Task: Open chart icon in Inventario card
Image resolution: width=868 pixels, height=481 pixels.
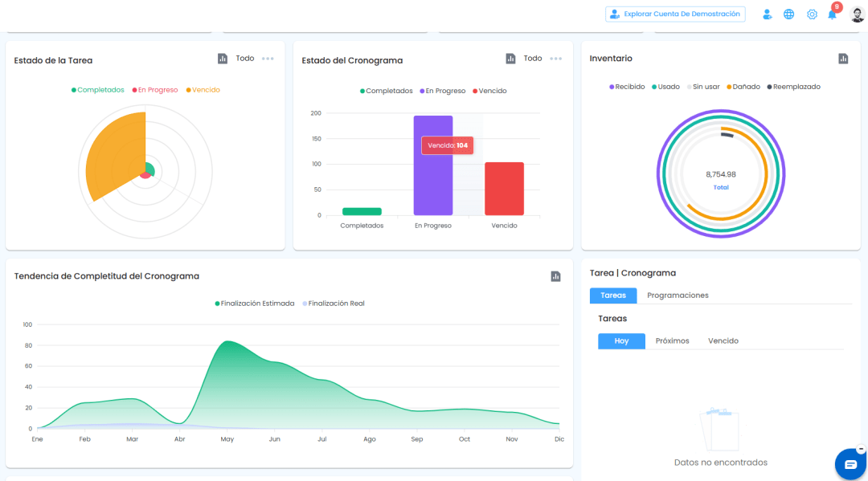Action: click(x=843, y=59)
